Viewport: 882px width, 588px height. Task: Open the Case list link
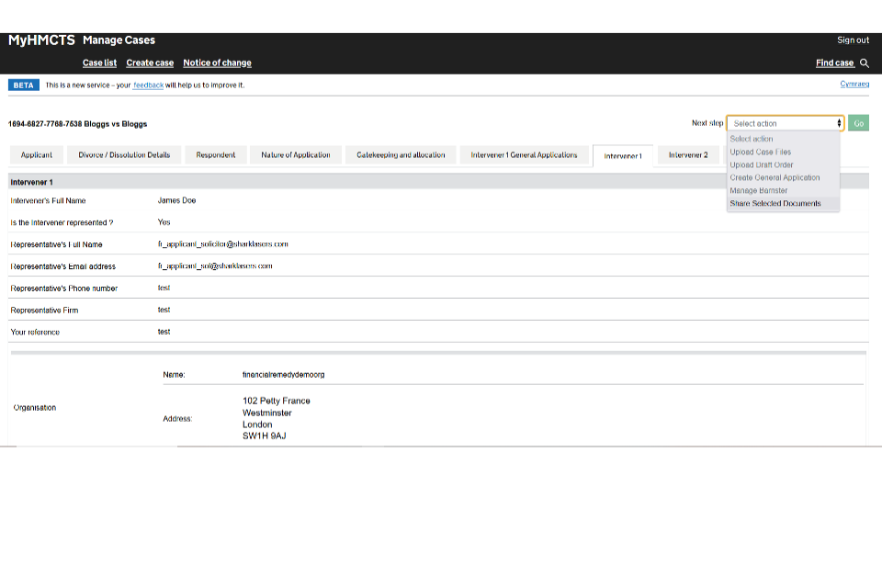tap(99, 63)
